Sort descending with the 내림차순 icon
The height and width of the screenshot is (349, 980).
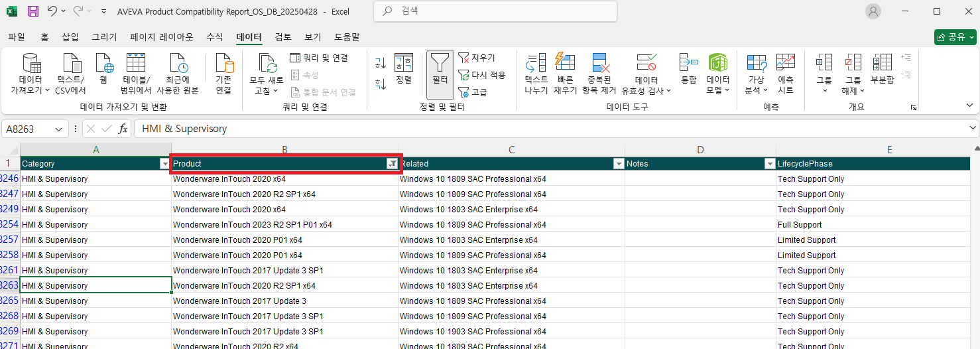(x=381, y=84)
